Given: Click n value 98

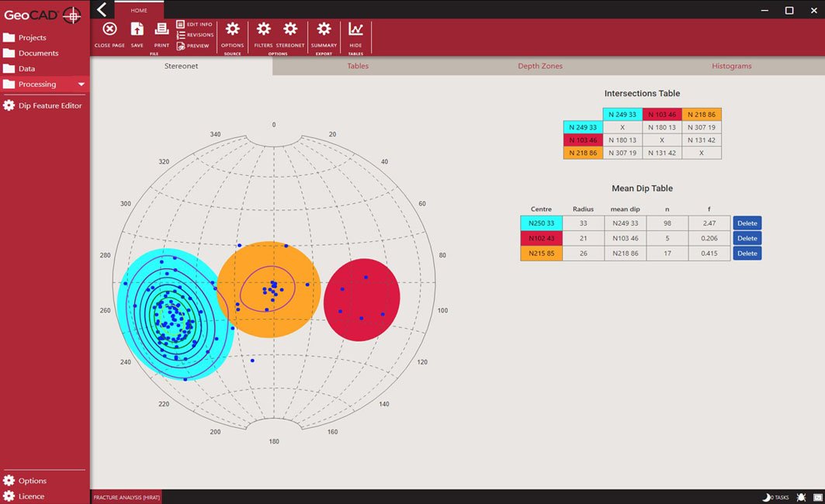Looking at the screenshot, I should 667,223.
